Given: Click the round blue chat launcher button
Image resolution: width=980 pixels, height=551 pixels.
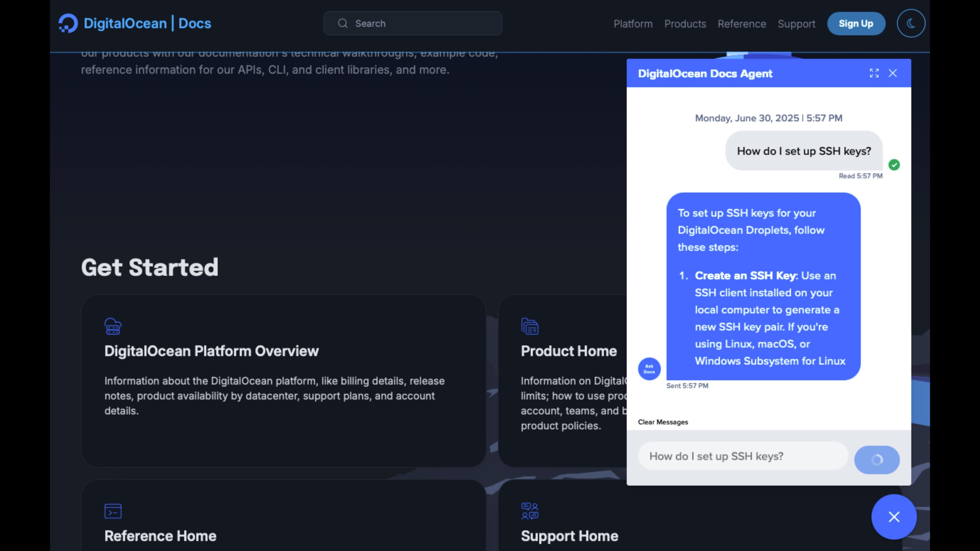Looking at the screenshot, I should 894,517.
